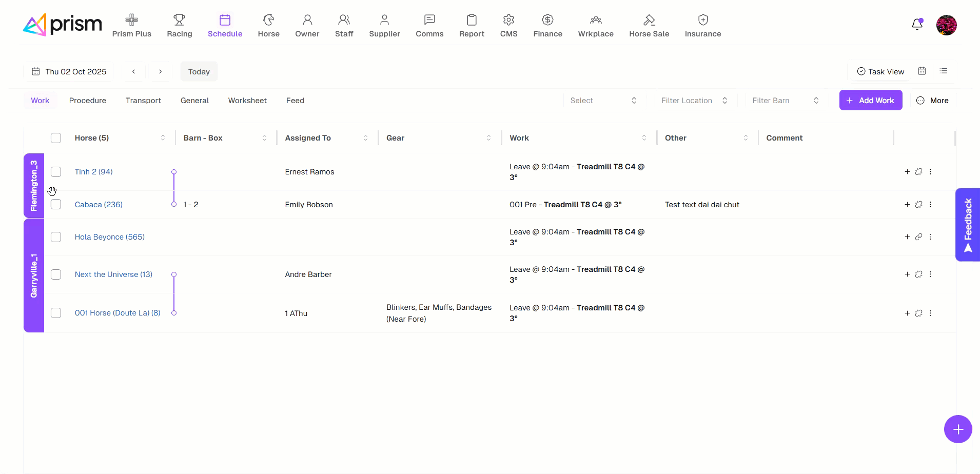Click the calendar view icon beside Task View
This screenshot has width=980, height=474.
[922, 71]
